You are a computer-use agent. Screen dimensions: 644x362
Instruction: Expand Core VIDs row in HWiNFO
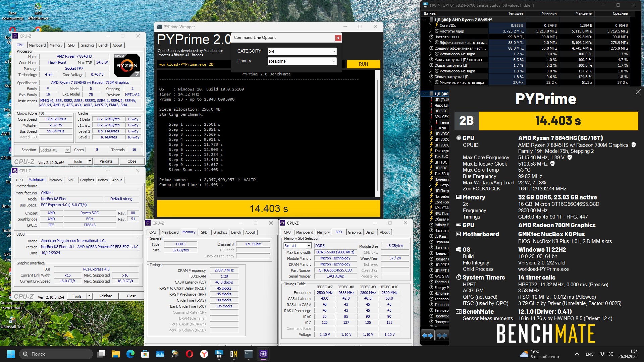[430, 25]
